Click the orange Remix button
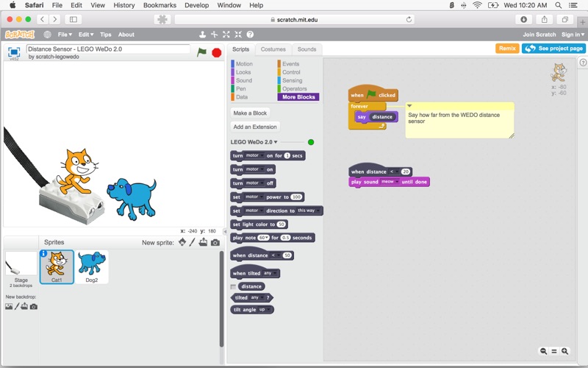 coord(507,49)
